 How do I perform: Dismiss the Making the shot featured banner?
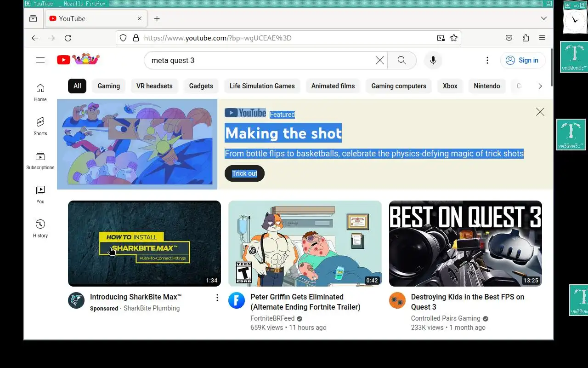[540, 112]
